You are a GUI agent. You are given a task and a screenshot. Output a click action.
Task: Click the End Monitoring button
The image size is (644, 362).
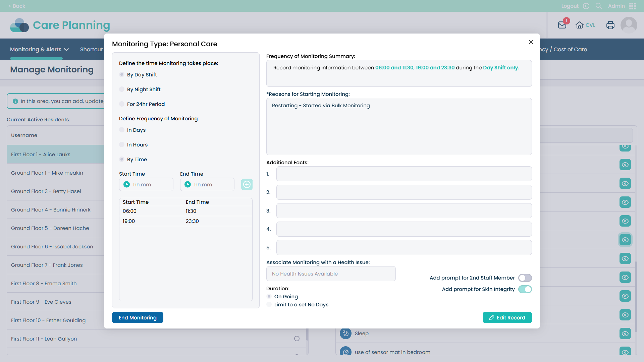[138, 317]
